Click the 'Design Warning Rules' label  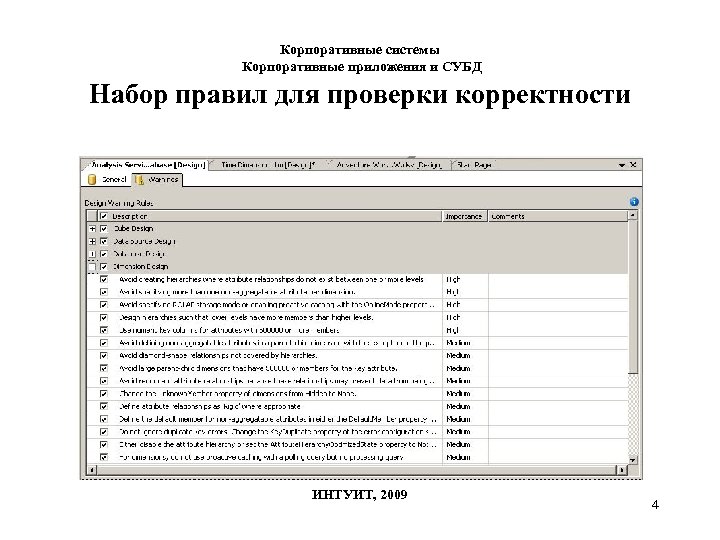[x=118, y=203]
